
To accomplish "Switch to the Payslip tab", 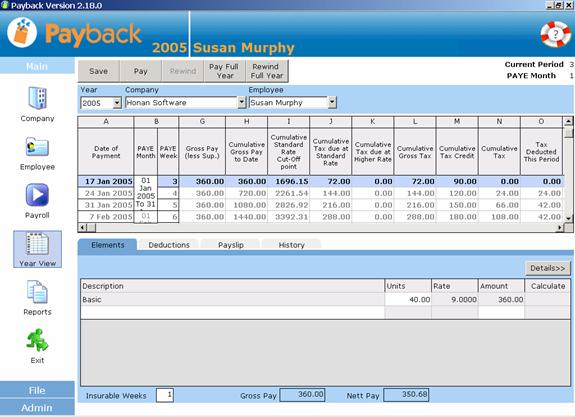I will tap(231, 245).
